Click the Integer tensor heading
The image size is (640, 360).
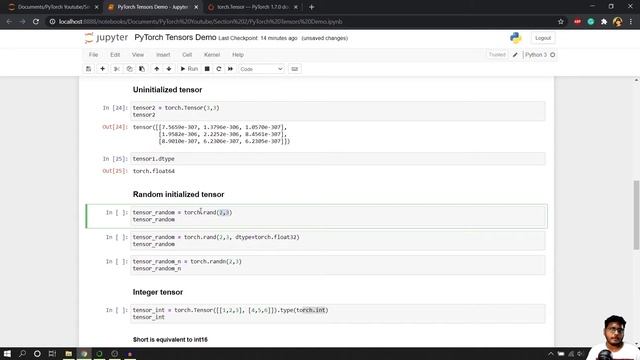pyautogui.click(x=158, y=292)
